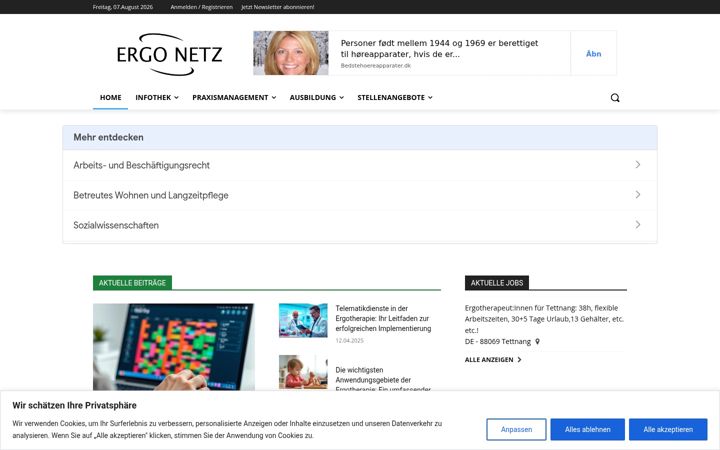Click Åbn button in the ad
The height and width of the screenshot is (450, 720).
tap(593, 54)
